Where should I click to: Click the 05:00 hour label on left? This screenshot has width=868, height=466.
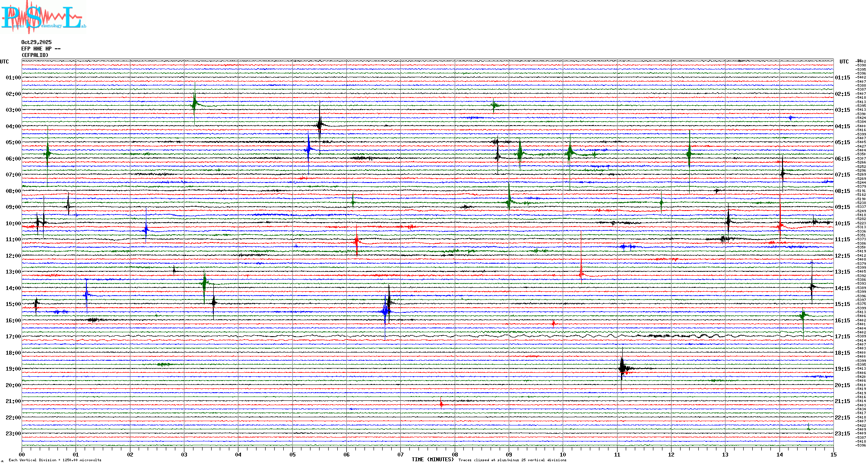[x=13, y=142]
